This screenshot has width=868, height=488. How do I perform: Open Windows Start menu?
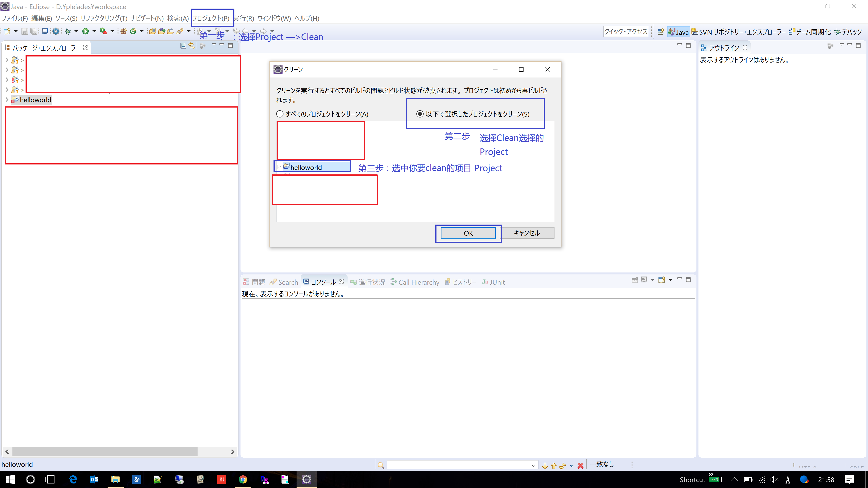[x=10, y=479]
